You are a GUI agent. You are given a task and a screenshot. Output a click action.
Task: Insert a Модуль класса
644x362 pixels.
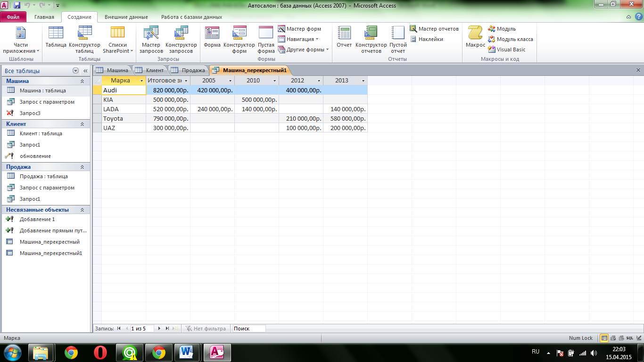tap(511, 39)
